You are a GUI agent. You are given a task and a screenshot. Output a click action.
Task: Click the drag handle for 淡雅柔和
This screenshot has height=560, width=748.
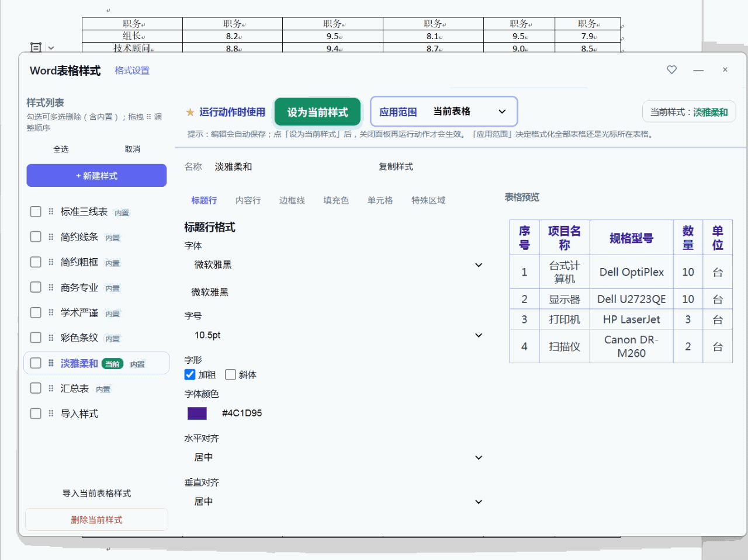tap(51, 363)
